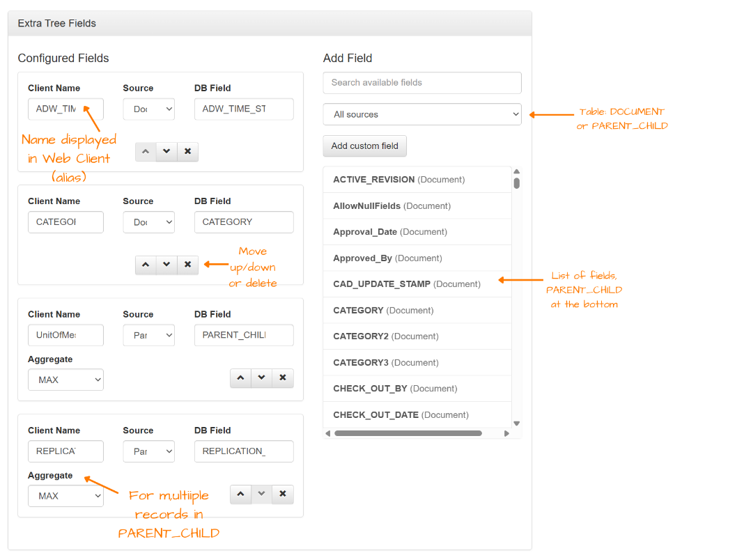Screen dimensions: 744x560
Task: Add CAD_UPDATE_STAMP (Document) field
Action: (x=417, y=284)
